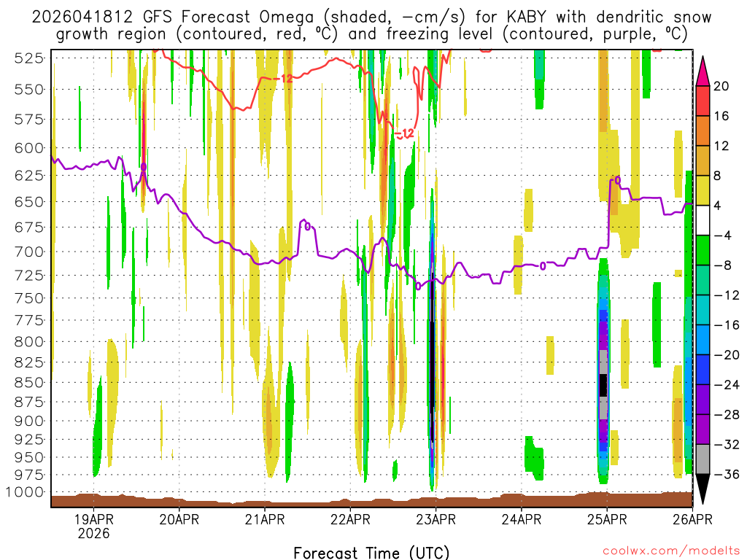Click the 550 pressure level label

click(28, 89)
